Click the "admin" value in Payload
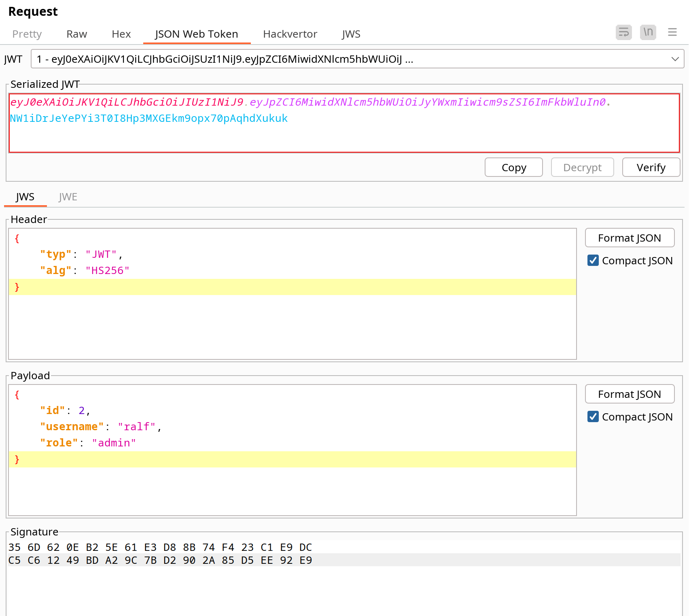The height and width of the screenshot is (616, 689). 114,443
